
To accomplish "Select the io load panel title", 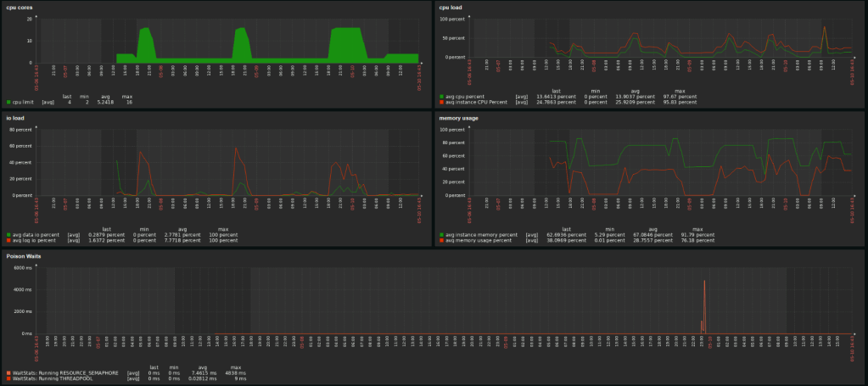I will (18, 118).
